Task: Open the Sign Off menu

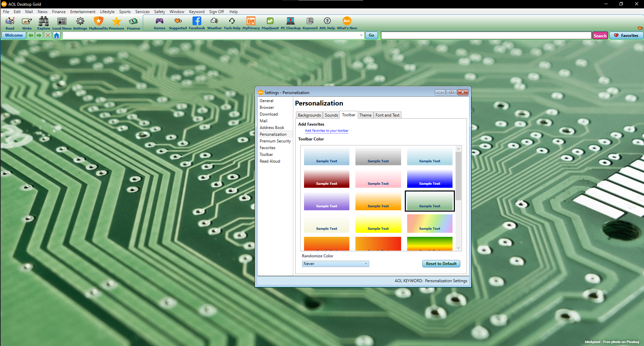Action: 216,11
